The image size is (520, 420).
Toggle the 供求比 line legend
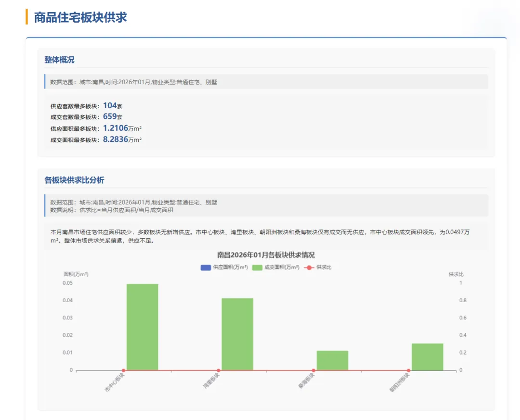(x=317, y=267)
